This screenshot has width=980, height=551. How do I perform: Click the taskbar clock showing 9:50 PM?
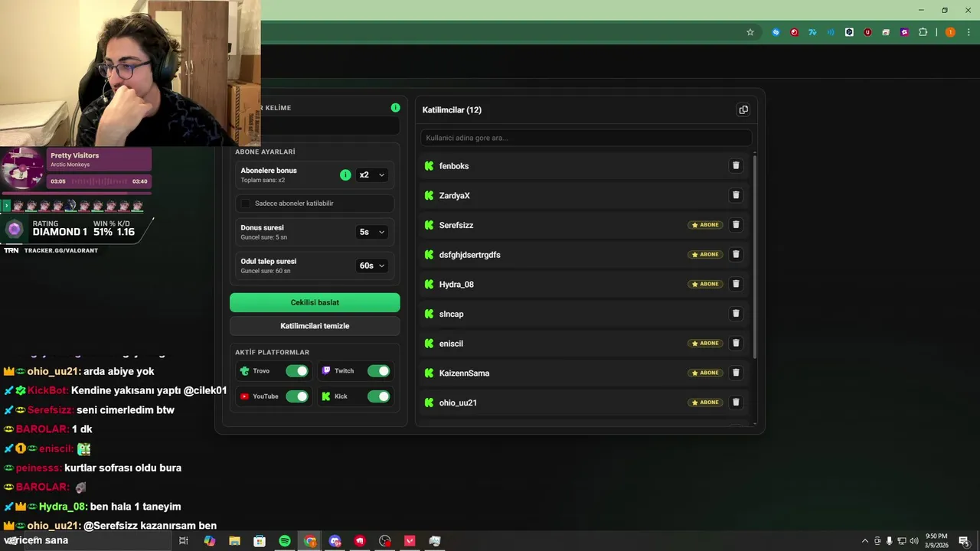(x=936, y=541)
